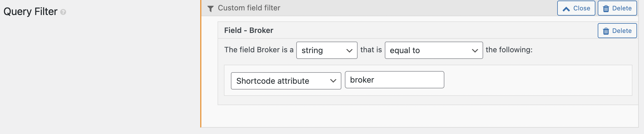Click the chevron arrow on the equal to select
The height and width of the screenshot is (134, 644).
tap(475, 51)
